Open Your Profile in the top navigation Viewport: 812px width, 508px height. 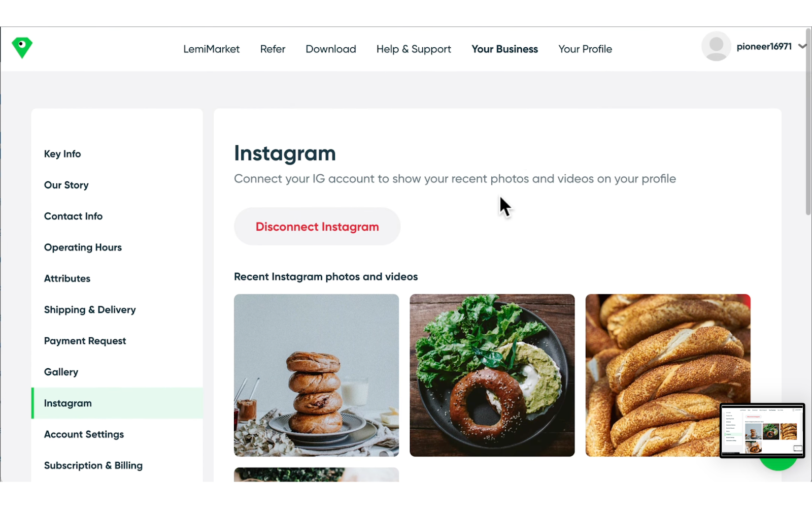tap(585, 49)
